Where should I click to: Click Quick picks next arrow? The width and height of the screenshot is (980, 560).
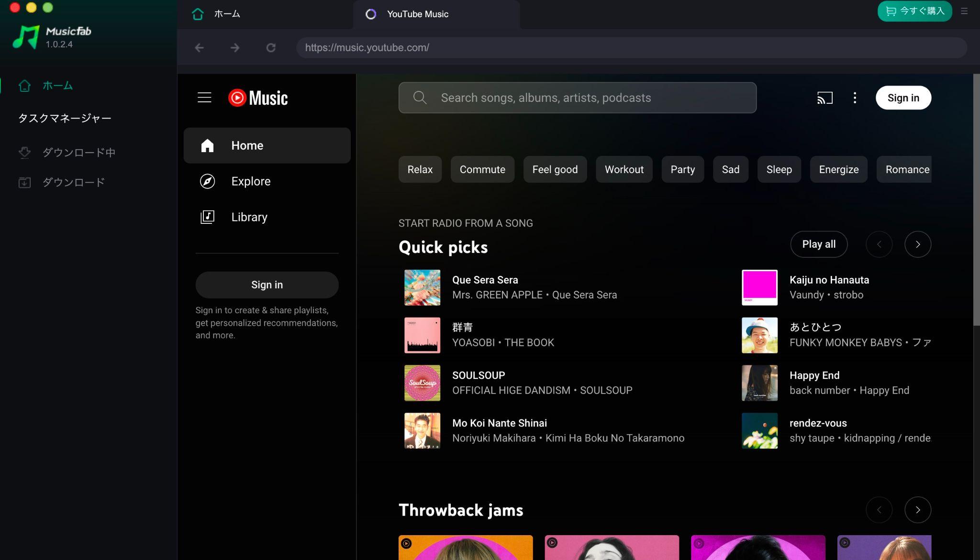(918, 244)
